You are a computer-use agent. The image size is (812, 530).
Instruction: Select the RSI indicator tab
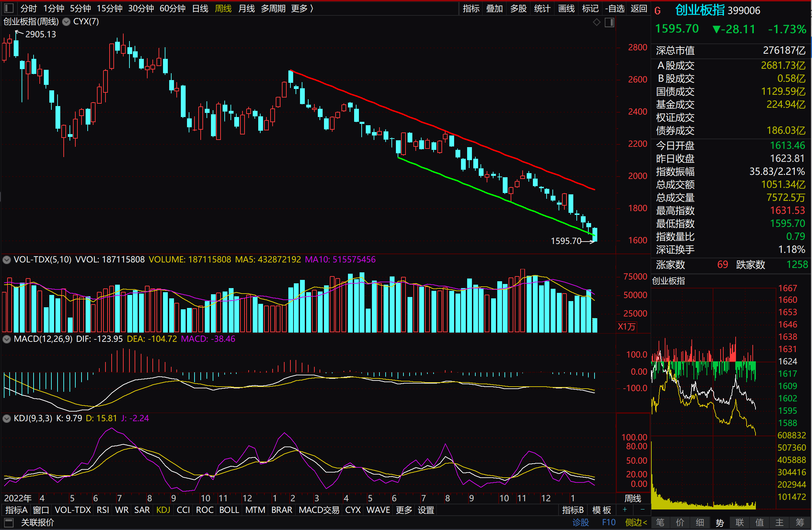103,510
